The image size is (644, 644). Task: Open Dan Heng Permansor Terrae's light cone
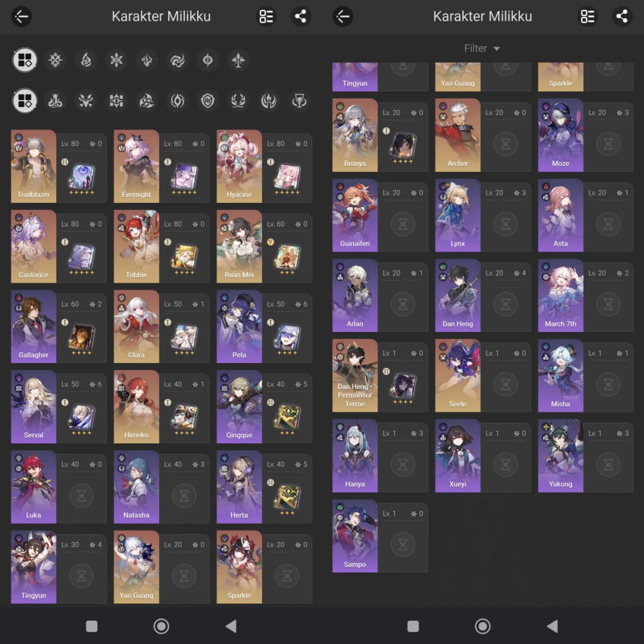[x=403, y=386]
